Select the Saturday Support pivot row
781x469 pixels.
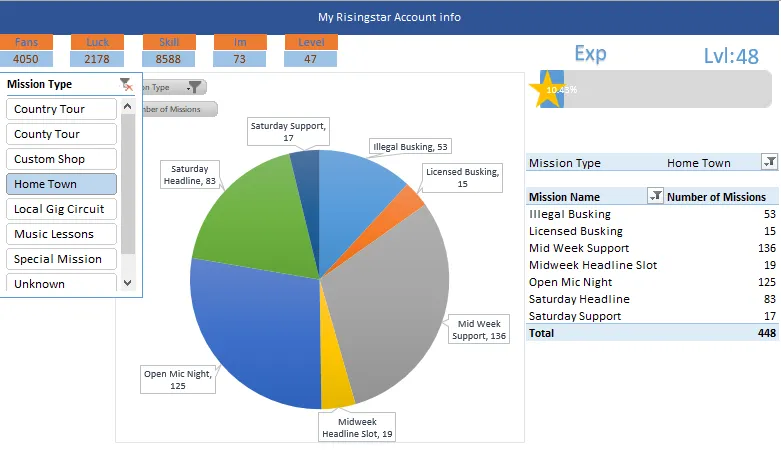coord(652,316)
